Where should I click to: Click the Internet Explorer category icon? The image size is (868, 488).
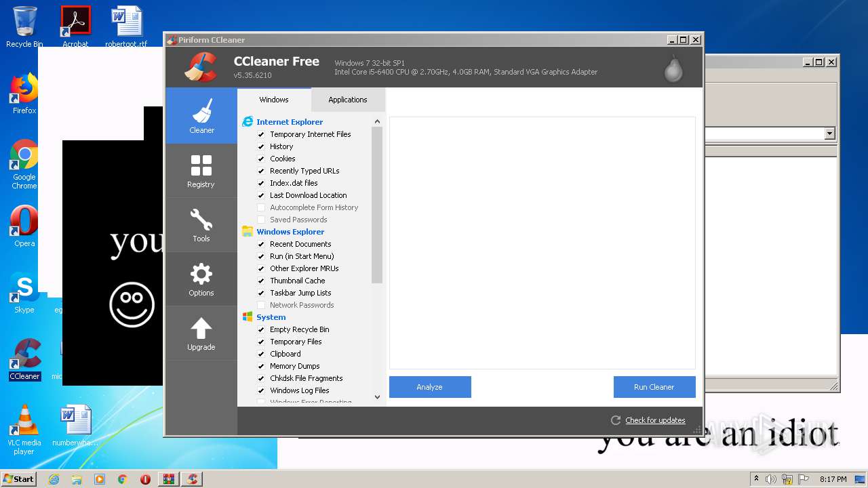coord(248,122)
